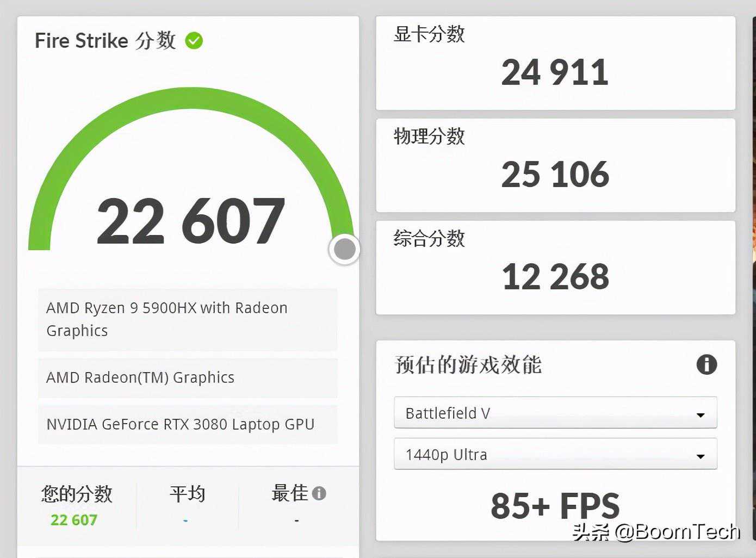The image size is (756, 558).
Task: Click the gray knob on the score gauge
Action: [344, 250]
